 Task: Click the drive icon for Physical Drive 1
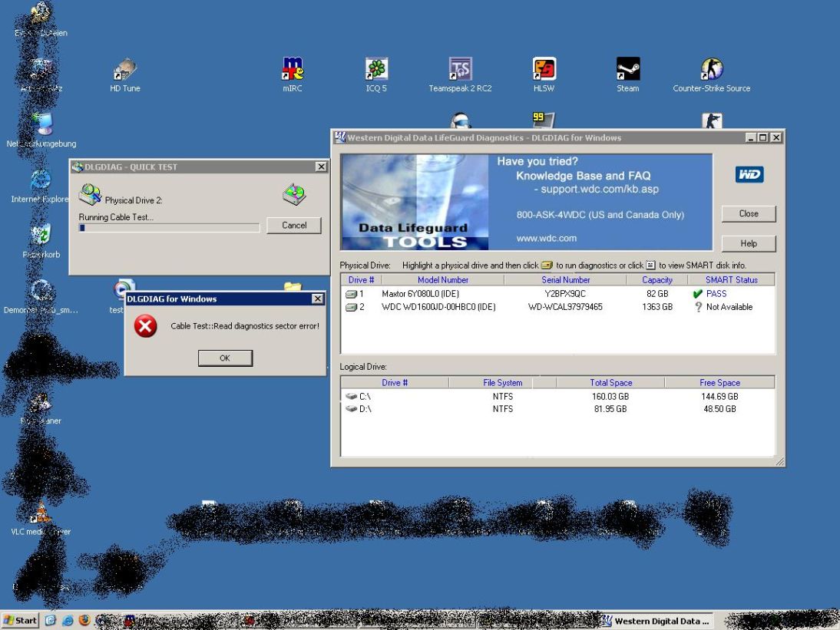click(x=352, y=294)
